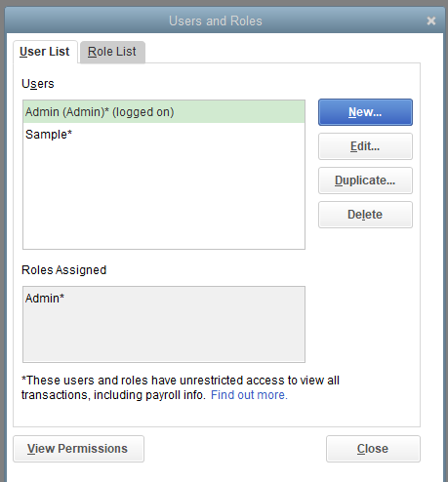Click the Edit... button
The width and height of the screenshot is (448, 482).
click(x=365, y=146)
